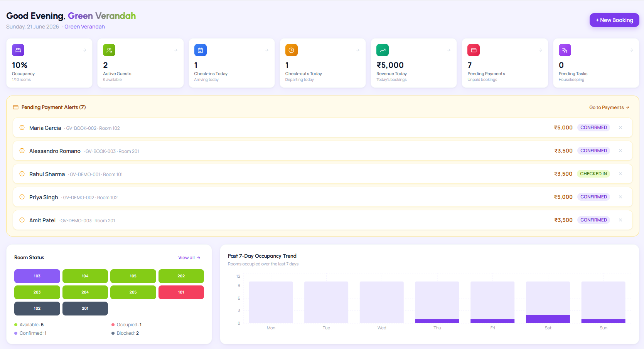The image size is (644, 349).
Task: Open the Pending Payments card arrow
Action: point(540,50)
